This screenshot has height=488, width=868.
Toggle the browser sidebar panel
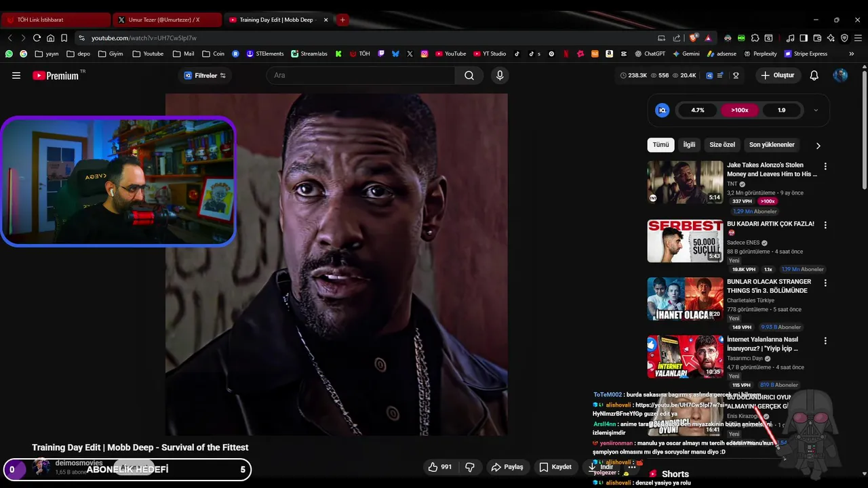pos(804,38)
